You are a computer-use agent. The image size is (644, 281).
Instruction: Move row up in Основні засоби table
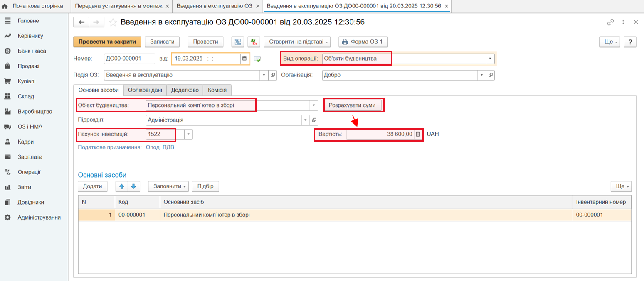pyautogui.click(x=122, y=186)
